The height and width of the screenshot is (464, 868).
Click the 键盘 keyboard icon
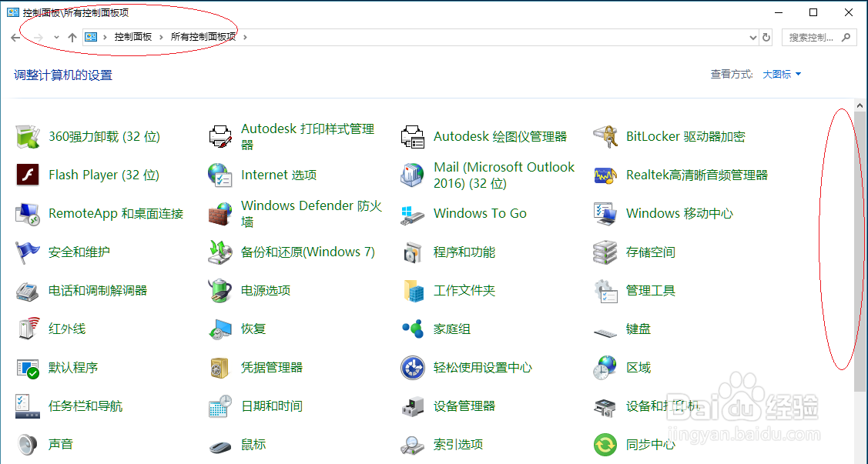point(605,332)
